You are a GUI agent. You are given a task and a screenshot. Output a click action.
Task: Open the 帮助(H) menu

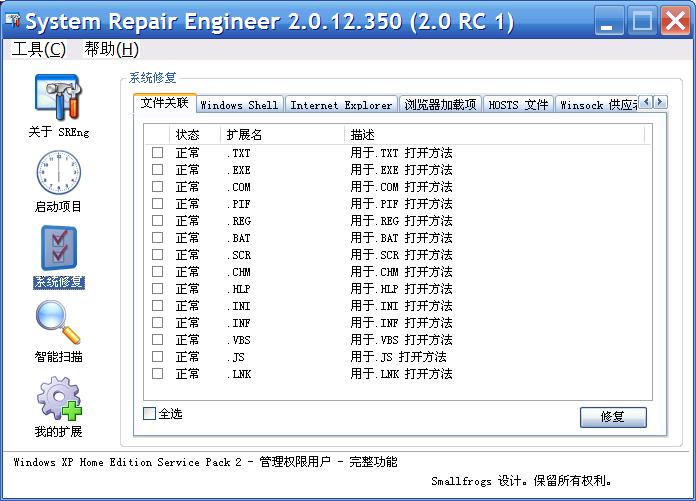(x=111, y=49)
